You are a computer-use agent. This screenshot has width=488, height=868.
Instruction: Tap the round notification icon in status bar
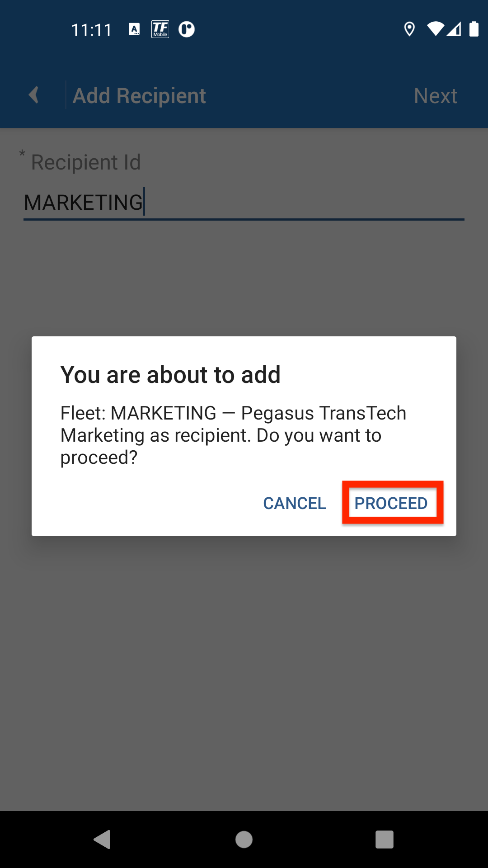[186, 29]
